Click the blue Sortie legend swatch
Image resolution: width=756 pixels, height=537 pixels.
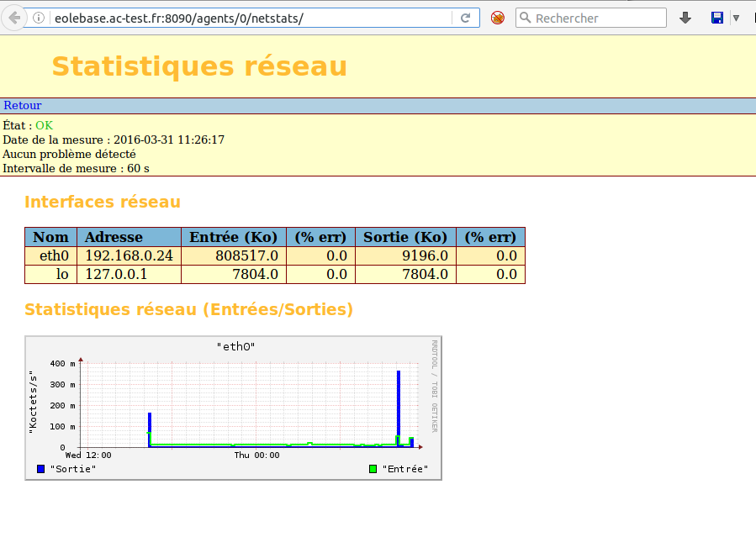pyautogui.click(x=41, y=468)
